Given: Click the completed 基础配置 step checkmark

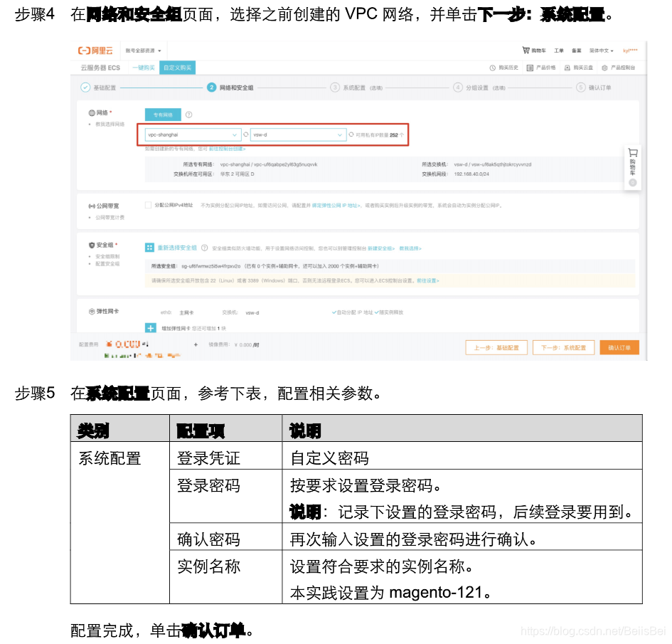Looking at the screenshot, I should pos(85,88).
